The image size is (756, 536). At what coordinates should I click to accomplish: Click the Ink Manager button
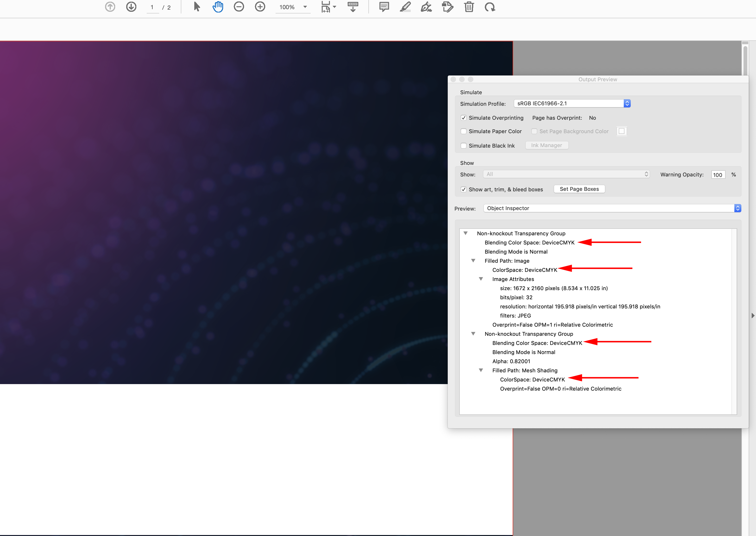coord(547,145)
